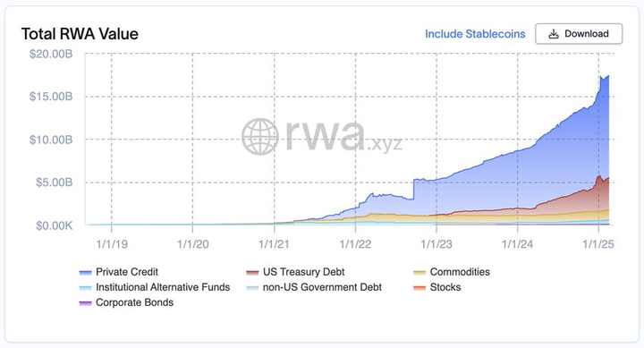The height and width of the screenshot is (348, 644).
Task: Click the Include Stablecoins link
Action: coord(475,34)
